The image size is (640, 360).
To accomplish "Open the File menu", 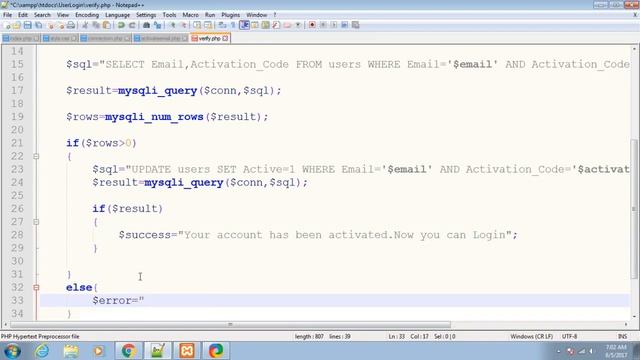I will point(7,15).
